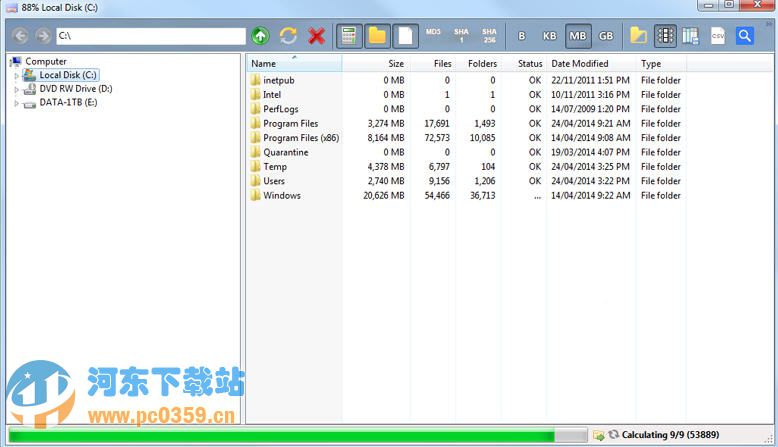Click the Temp folder icon
Screen dimensions: 778x447
click(x=256, y=166)
